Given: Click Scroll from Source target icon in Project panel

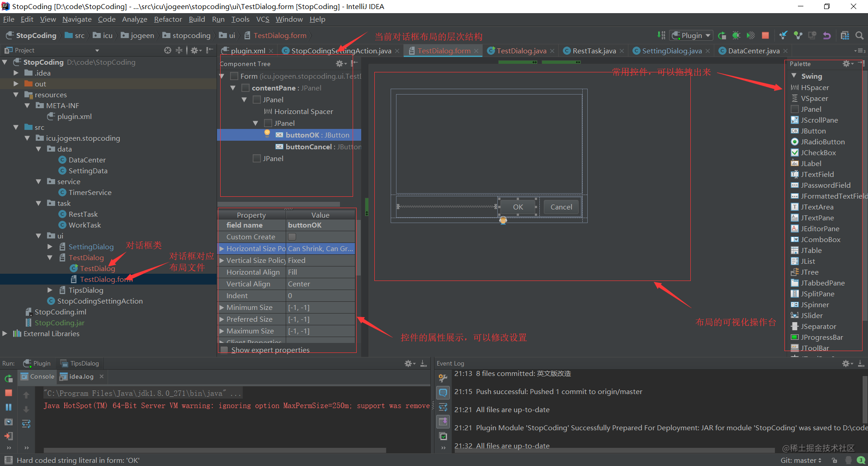Looking at the screenshot, I should pyautogui.click(x=168, y=50).
